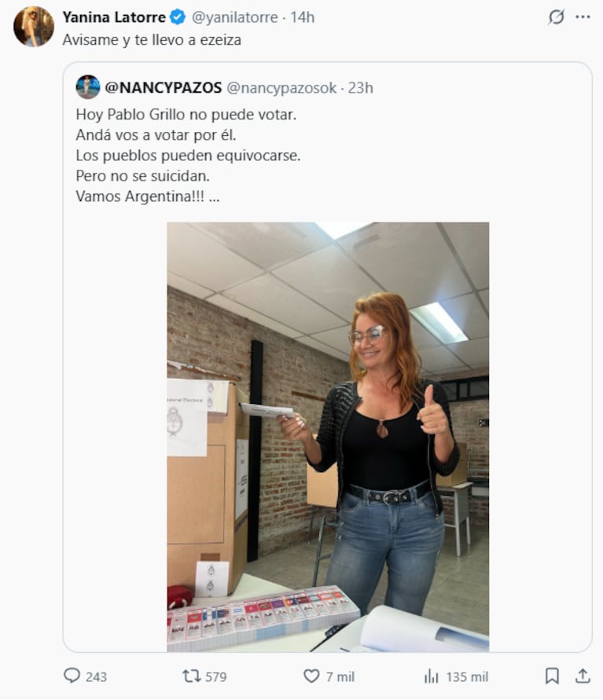Expand the quoted voting photo
Image resolution: width=603 pixels, height=700 pixels.
[328, 437]
